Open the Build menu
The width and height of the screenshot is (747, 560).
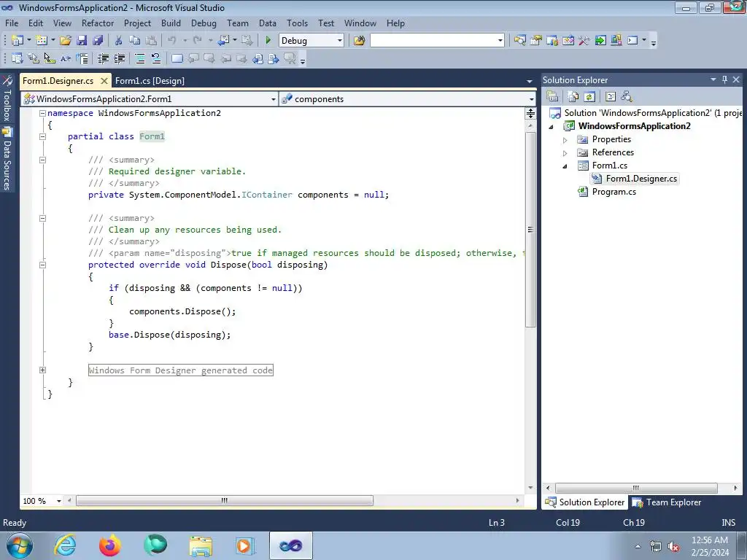171,23
